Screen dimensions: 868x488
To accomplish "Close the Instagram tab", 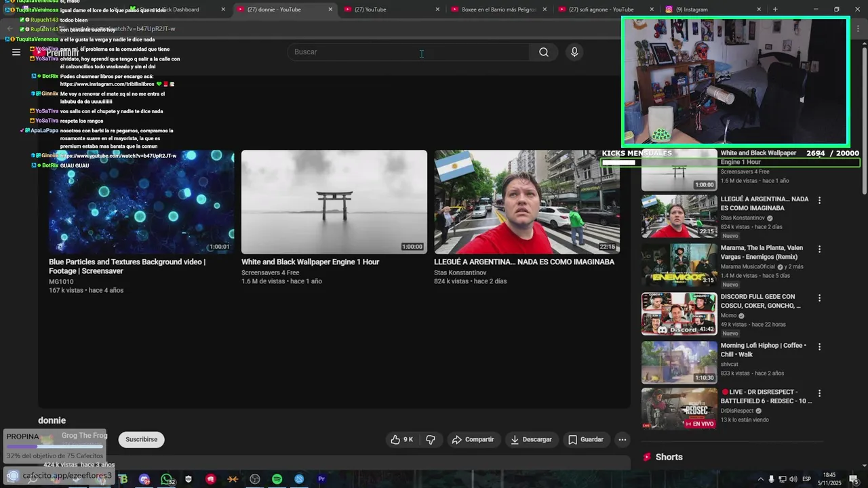I will click(x=759, y=9).
